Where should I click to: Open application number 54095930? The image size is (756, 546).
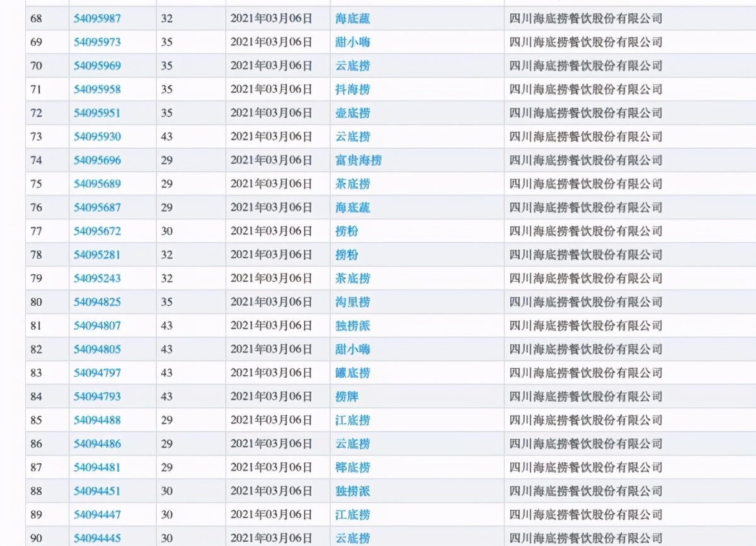[x=97, y=137]
